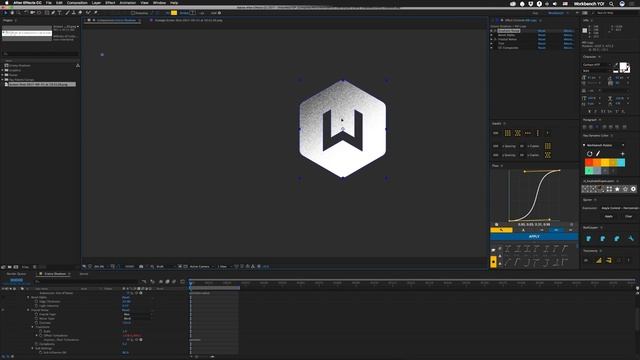640x360 pixels.
Task: Click the volume icon in macOS menu bar
Action: point(555,4)
